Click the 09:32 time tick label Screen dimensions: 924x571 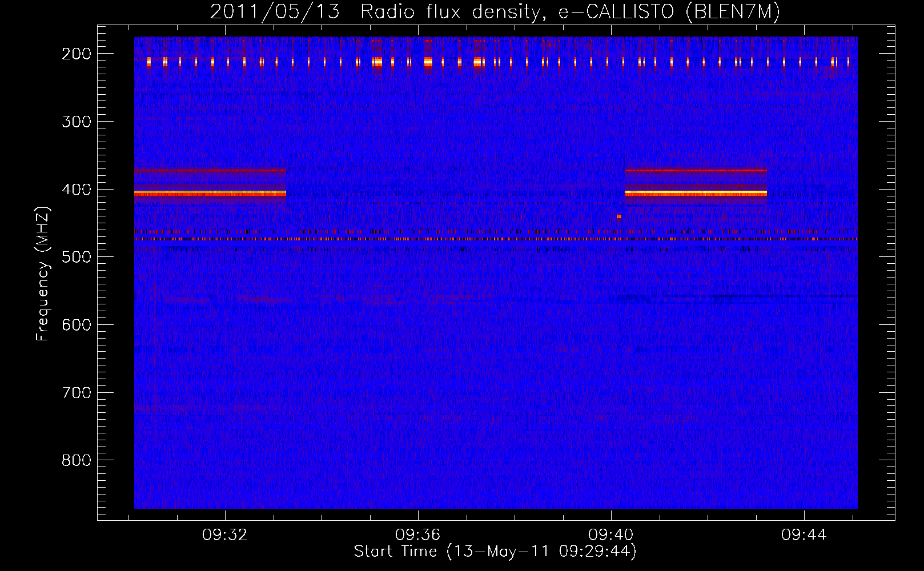tap(225, 535)
